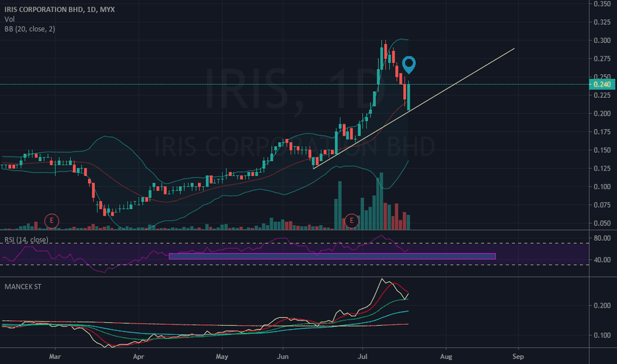Click the 0.100 price axis label
617x364 pixels.
(x=602, y=187)
